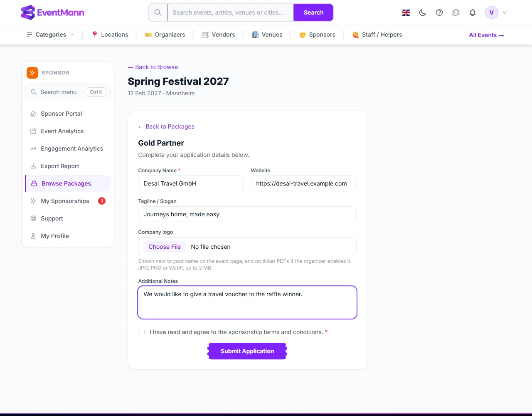The width and height of the screenshot is (532, 416).
Task: Click the Export Report download icon
Action: [33, 166]
